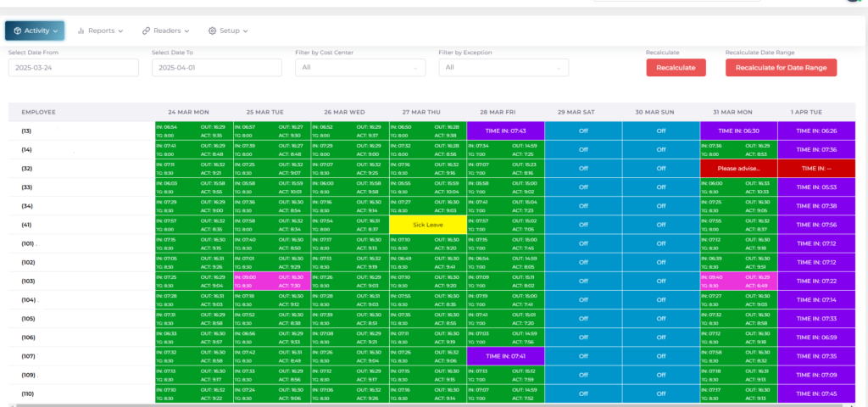Click the Readers link icon

[146, 31]
